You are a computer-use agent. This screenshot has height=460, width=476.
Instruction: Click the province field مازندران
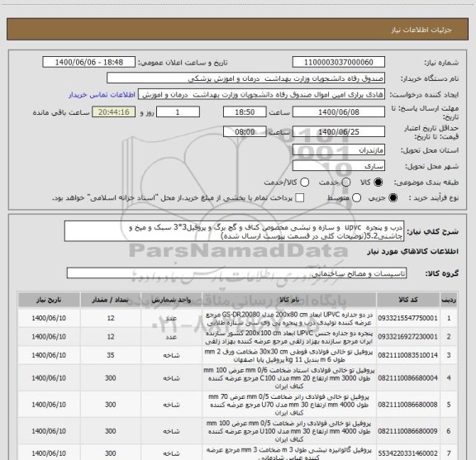pyautogui.click(x=339, y=150)
